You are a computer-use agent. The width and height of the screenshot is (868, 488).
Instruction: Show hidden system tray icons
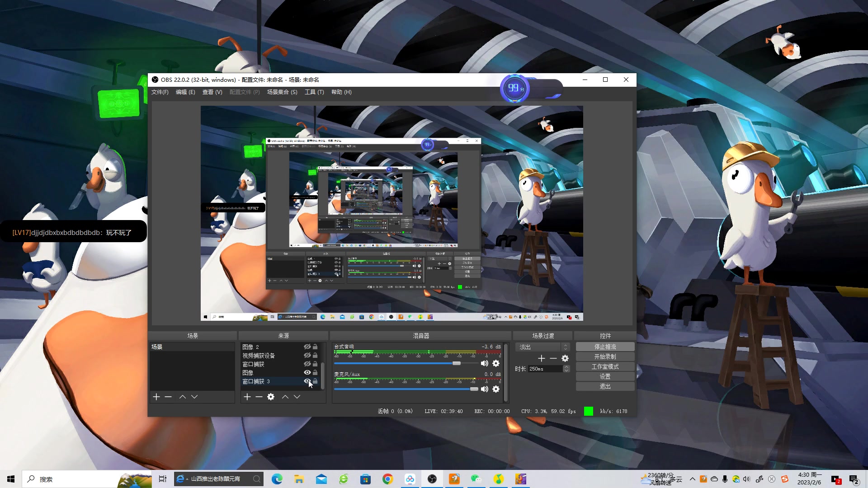(x=692, y=479)
